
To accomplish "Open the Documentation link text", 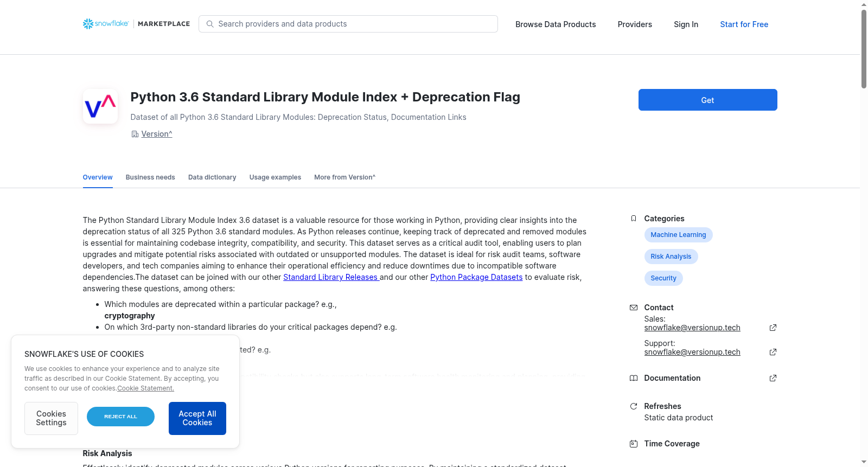I will pyautogui.click(x=672, y=378).
